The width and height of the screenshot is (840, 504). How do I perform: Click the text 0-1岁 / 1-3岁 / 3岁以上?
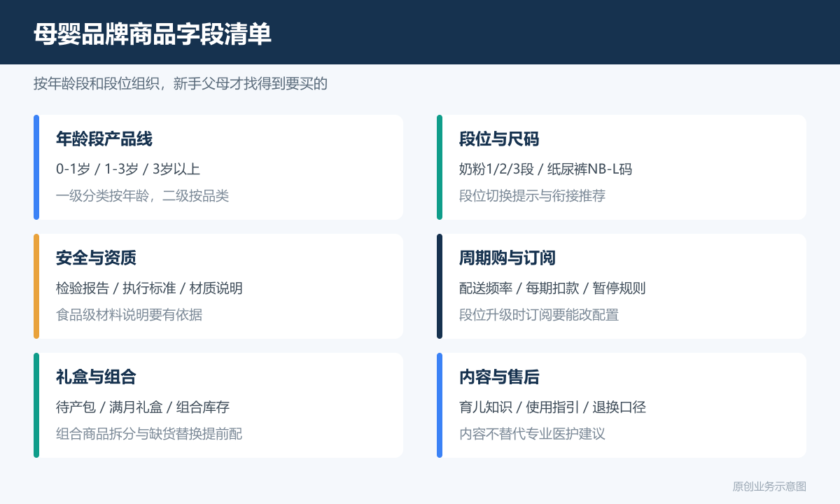128,169
